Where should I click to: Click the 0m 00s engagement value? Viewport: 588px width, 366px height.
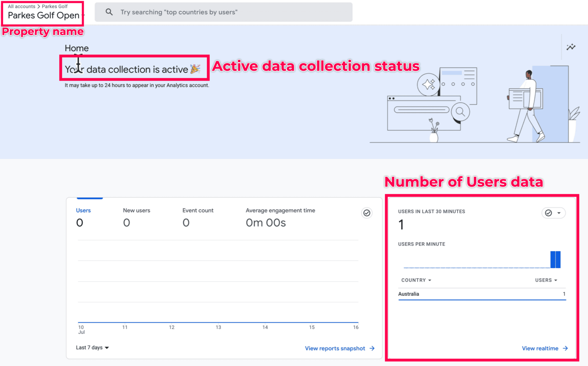pos(266,223)
